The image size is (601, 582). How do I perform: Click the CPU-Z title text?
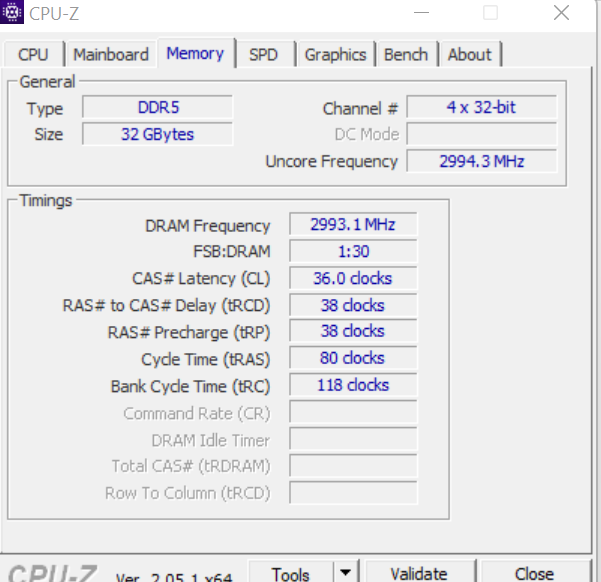pyautogui.click(x=54, y=14)
